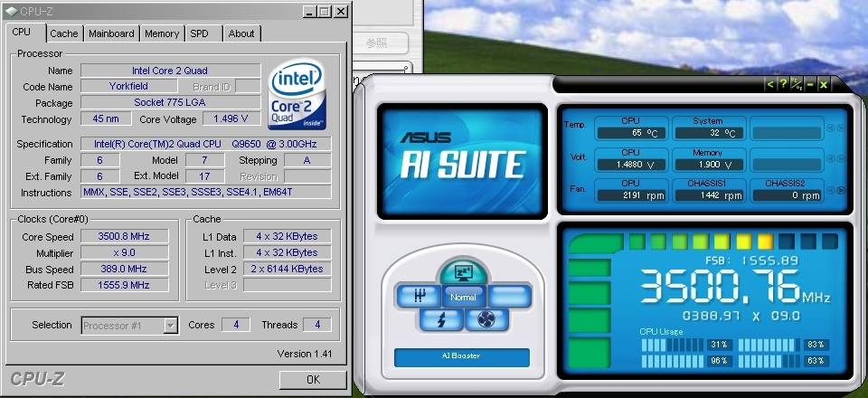Open the Mainboard tab
This screenshot has width=868, height=398.
tap(111, 33)
